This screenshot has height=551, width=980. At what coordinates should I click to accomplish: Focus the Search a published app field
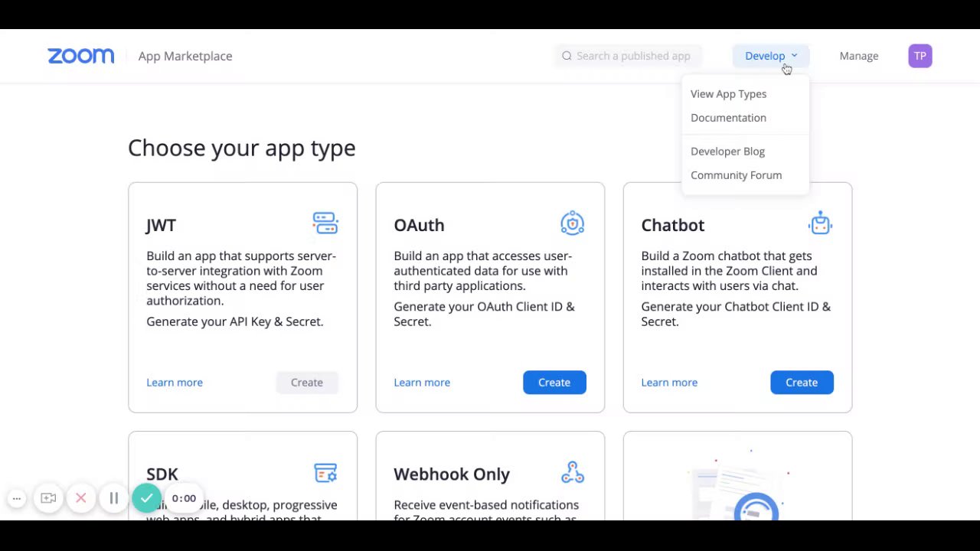pos(629,56)
